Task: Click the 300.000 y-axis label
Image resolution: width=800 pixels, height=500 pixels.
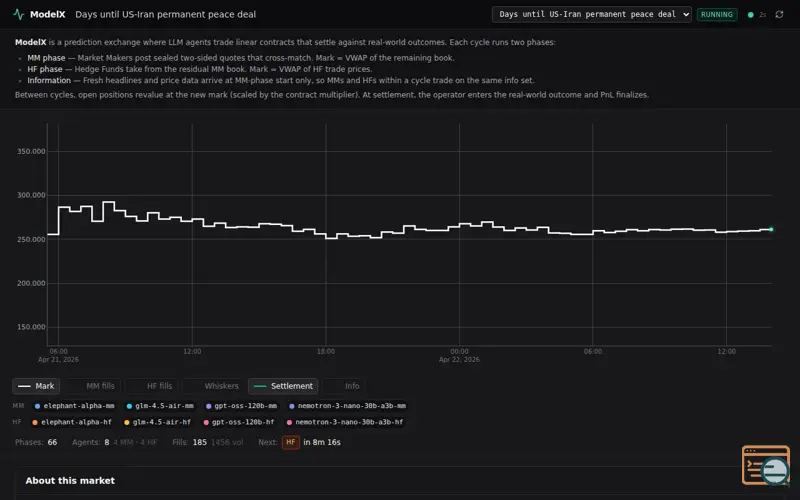Action: click(x=31, y=195)
